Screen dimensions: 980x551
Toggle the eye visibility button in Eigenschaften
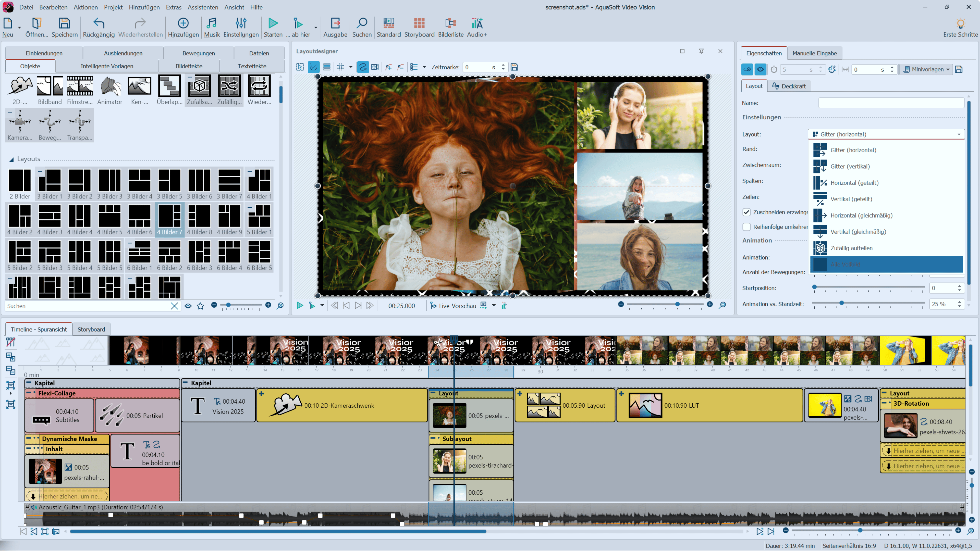pos(760,69)
